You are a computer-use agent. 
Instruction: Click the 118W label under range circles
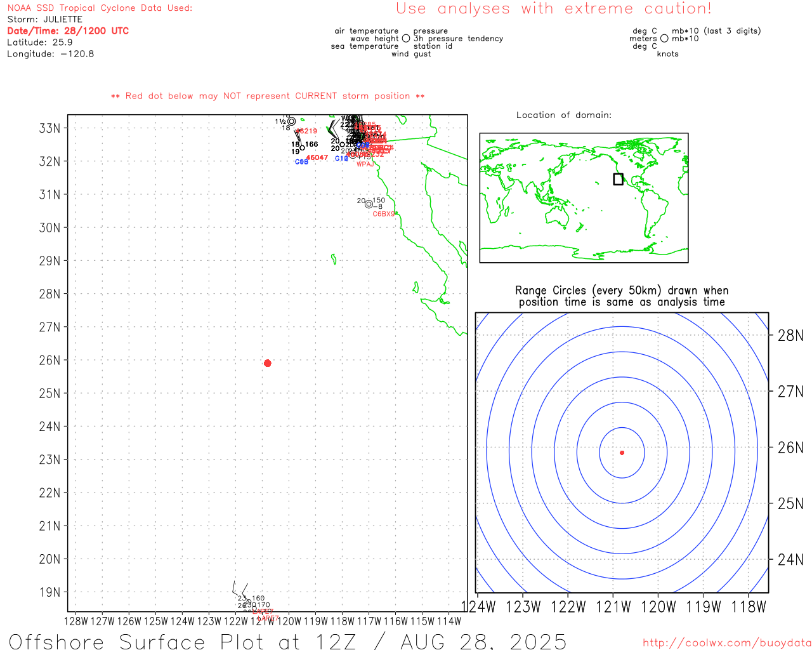(749, 607)
